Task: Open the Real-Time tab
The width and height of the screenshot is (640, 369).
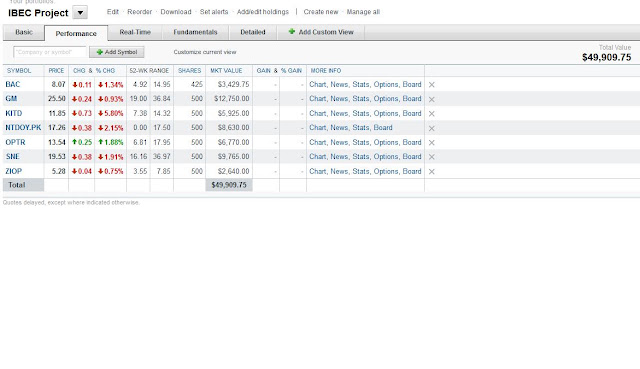Action: (135, 32)
